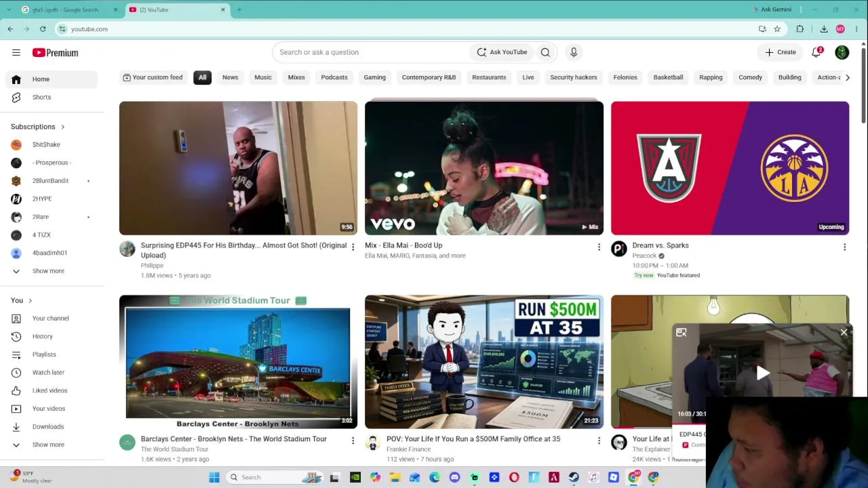Viewport: 868px width, 488px height.
Task: Go to Home in the sidebar
Action: click(x=52, y=79)
